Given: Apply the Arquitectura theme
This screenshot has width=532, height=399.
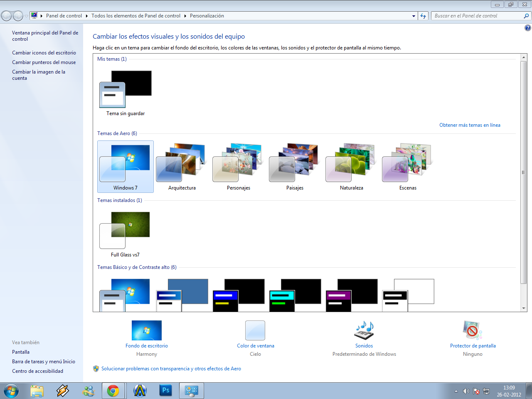Looking at the screenshot, I should tap(182, 167).
